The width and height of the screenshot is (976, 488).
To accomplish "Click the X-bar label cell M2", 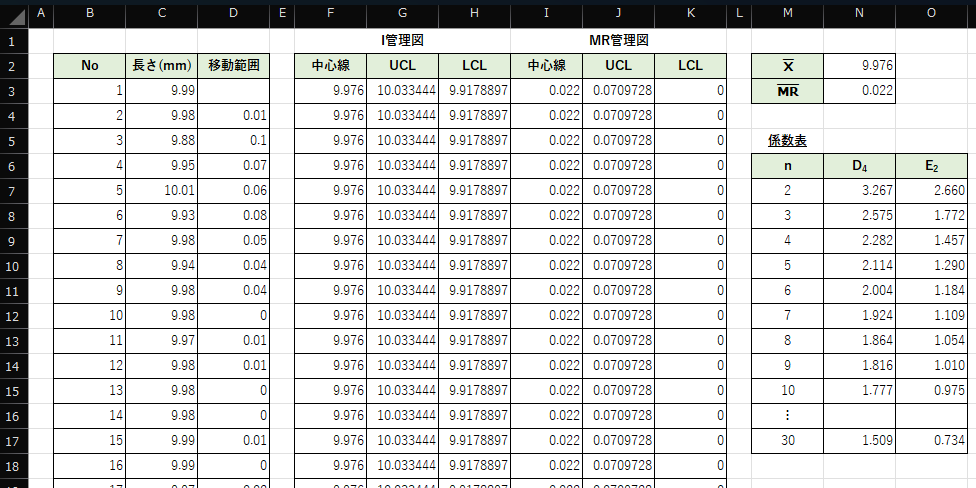I will (x=787, y=66).
